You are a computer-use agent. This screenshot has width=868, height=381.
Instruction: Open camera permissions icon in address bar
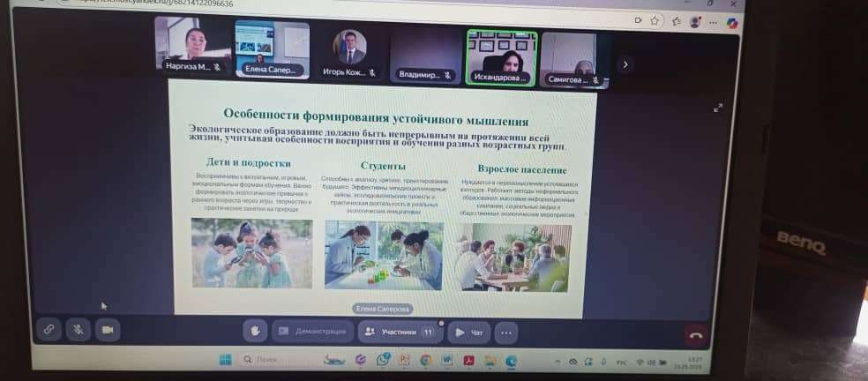click(638, 20)
